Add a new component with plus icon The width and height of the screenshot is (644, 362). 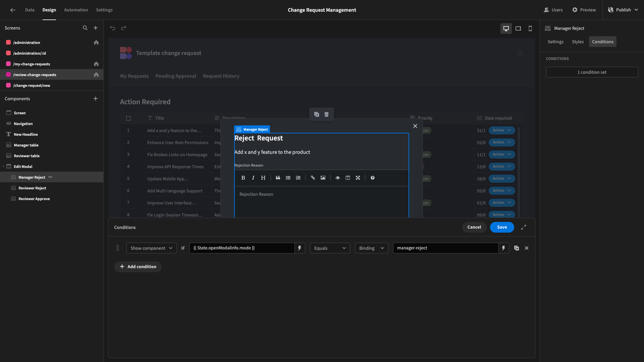click(96, 99)
